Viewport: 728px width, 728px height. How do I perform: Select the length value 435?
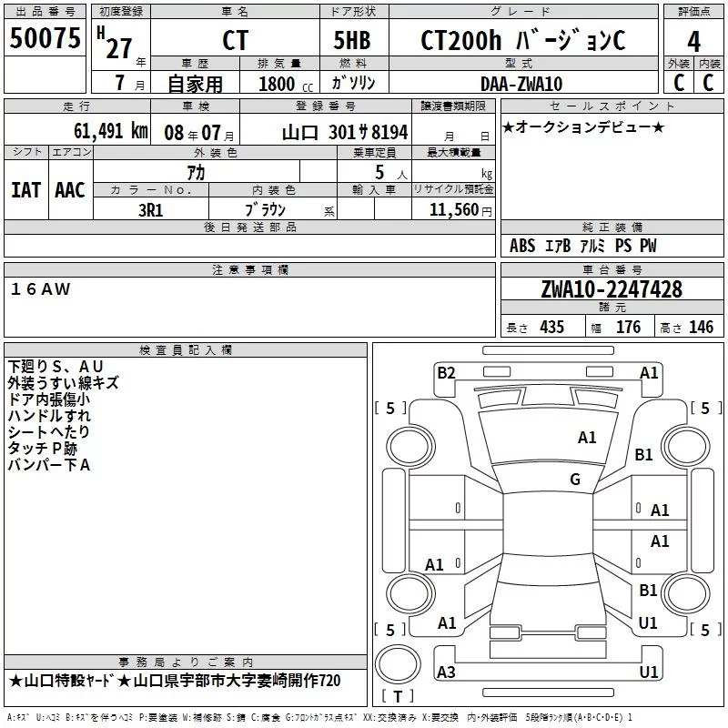(551, 328)
